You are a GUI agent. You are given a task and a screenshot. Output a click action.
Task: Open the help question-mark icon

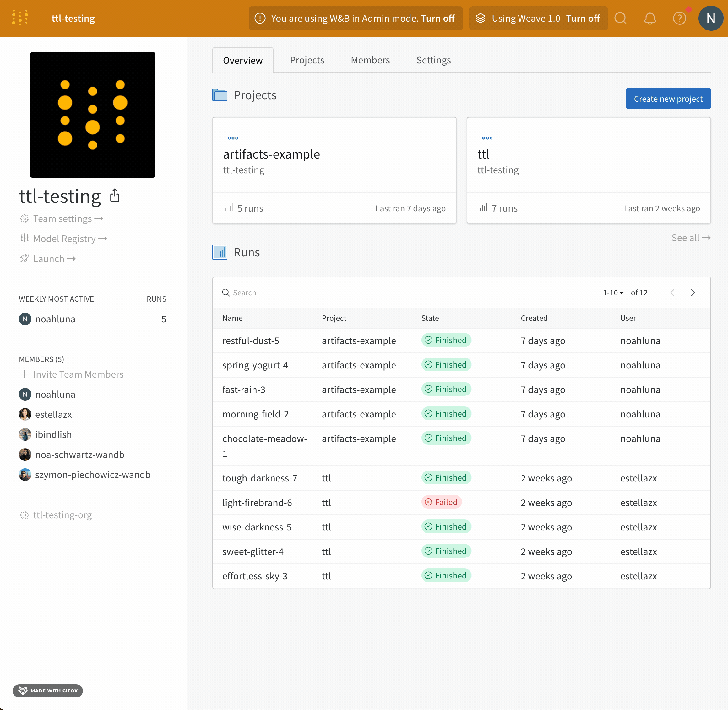680,18
